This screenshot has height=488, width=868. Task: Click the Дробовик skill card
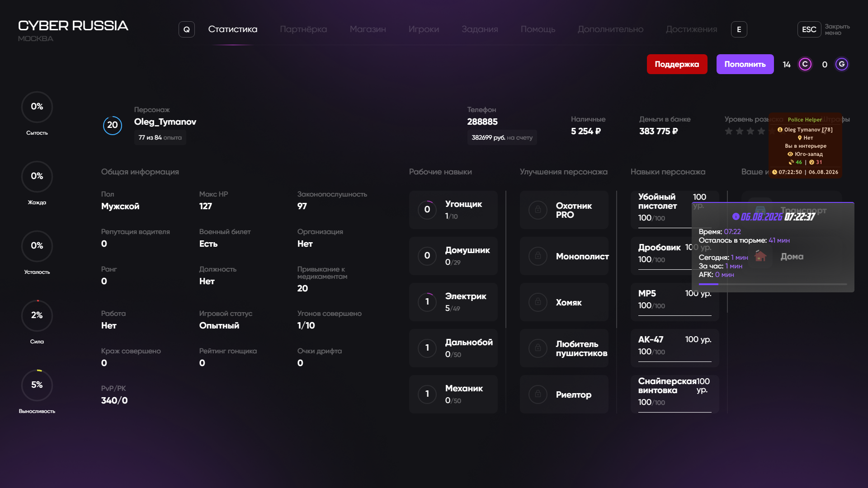tap(675, 256)
